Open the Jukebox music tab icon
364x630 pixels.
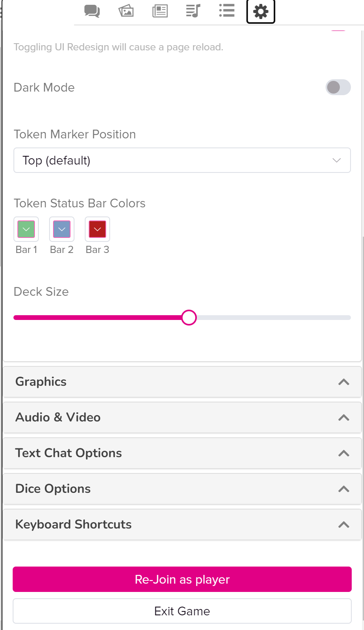click(193, 11)
